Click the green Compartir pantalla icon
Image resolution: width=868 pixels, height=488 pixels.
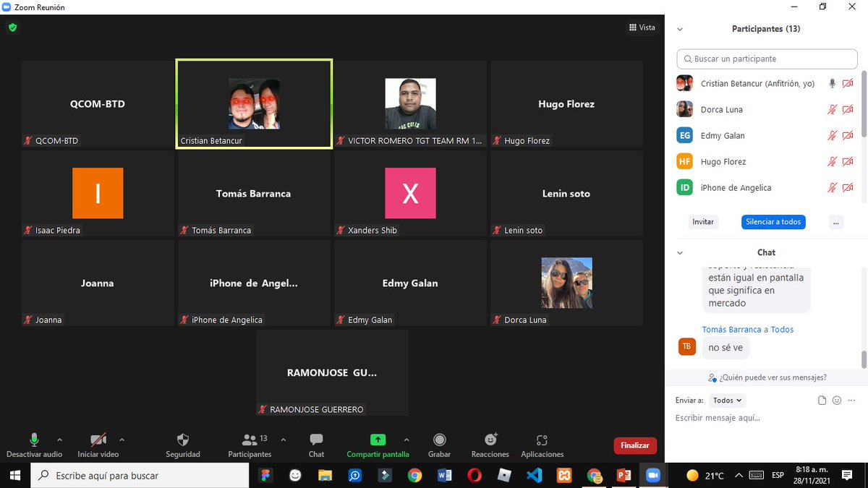click(x=378, y=440)
